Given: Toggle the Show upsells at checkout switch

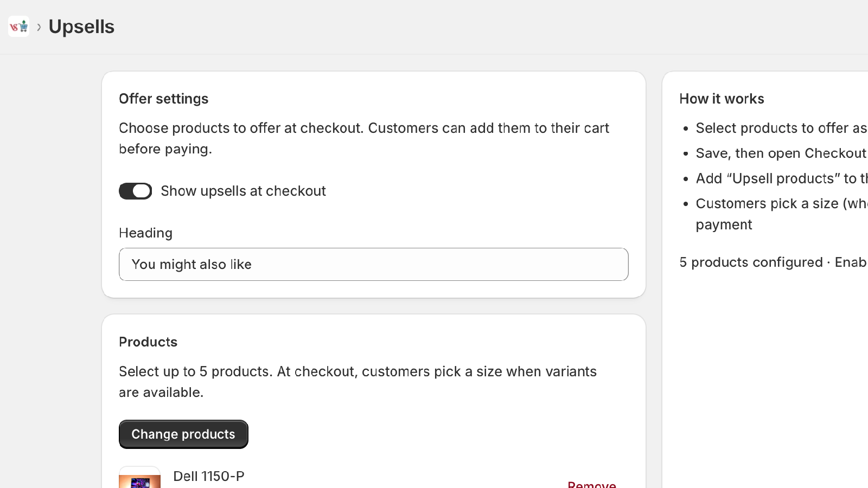Looking at the screenshot, I should [136, 191].
